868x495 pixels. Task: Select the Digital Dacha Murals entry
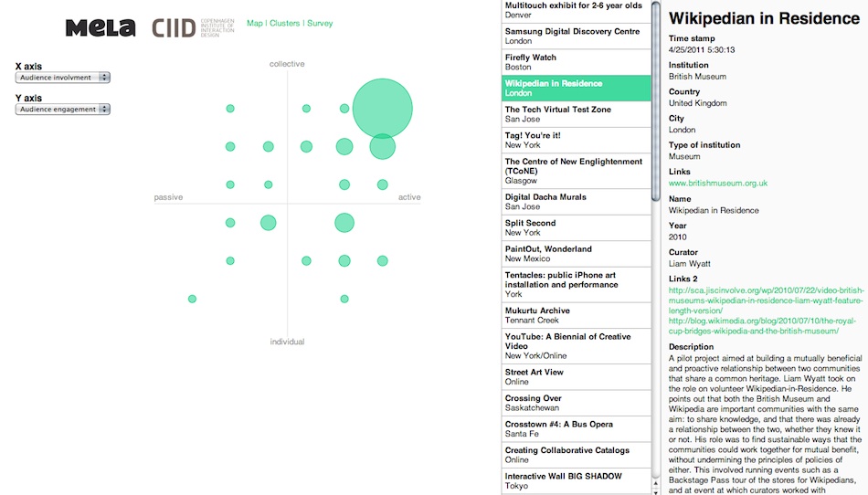(x=577, y=201)
